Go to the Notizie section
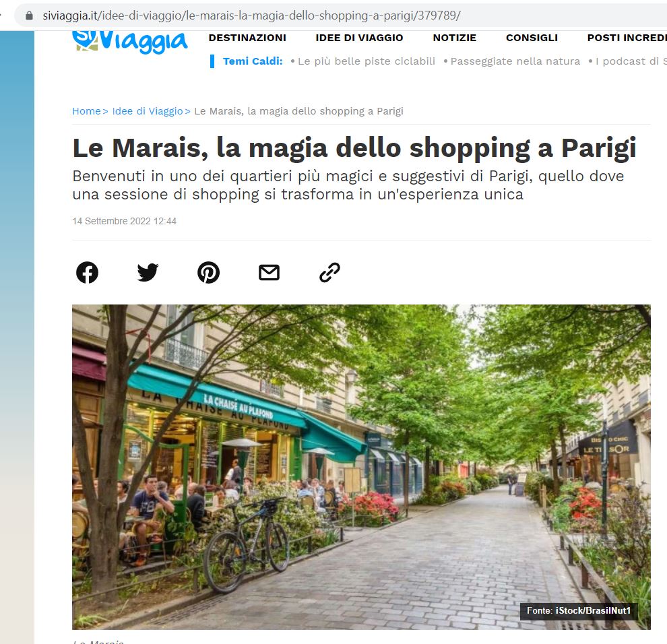This screenshot has width=667, height=644. coord(454,38)
